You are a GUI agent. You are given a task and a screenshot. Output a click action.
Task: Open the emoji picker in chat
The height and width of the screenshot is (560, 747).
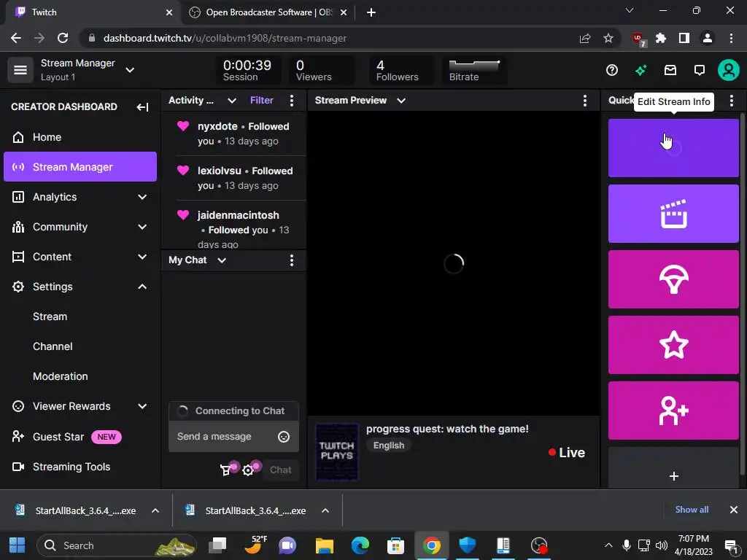point(284,437)
